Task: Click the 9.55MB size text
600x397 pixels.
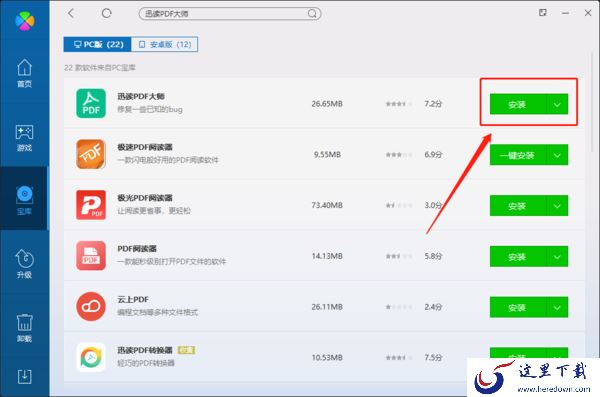Action: (327, 154)
